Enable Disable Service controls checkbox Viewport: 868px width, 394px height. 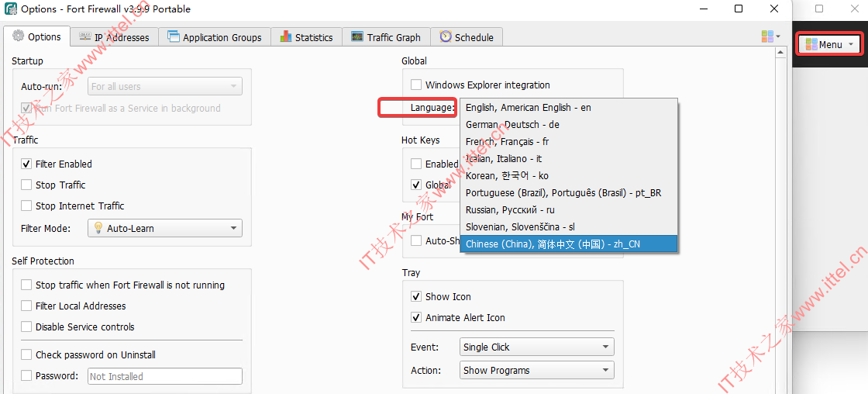click(26, 327)
